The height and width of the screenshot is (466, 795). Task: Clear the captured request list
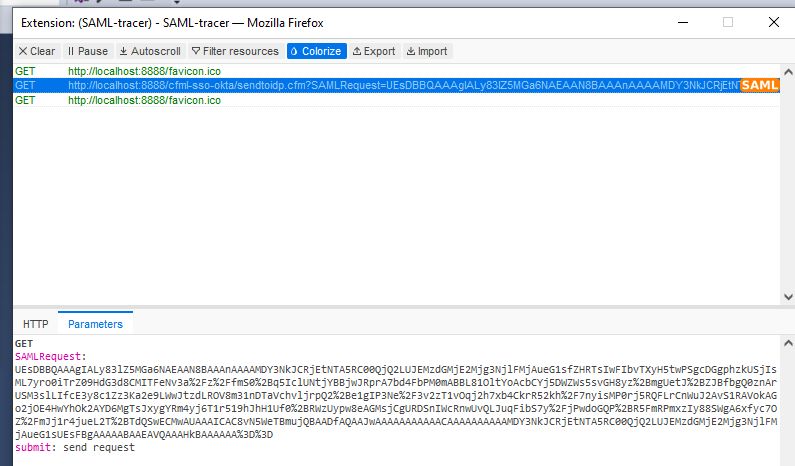(37, 51)
